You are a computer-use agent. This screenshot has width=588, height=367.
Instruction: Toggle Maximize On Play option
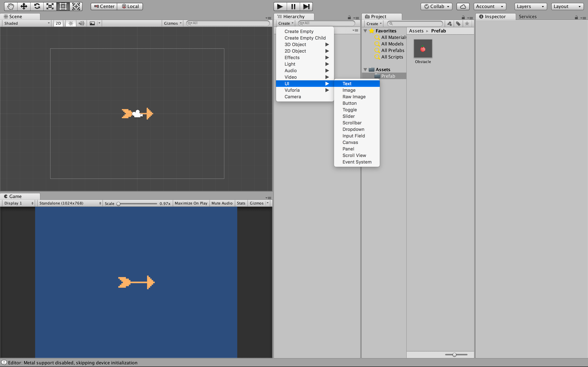pos(191,203)
